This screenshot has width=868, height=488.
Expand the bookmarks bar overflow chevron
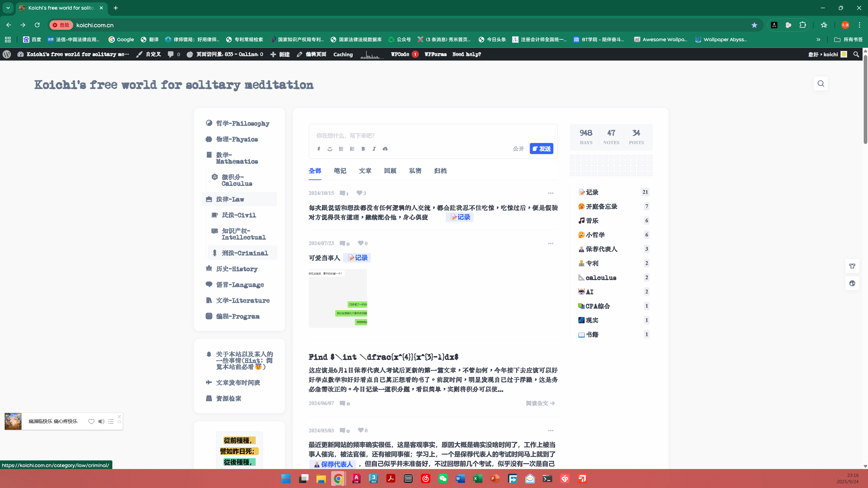(x=818, y=39)
